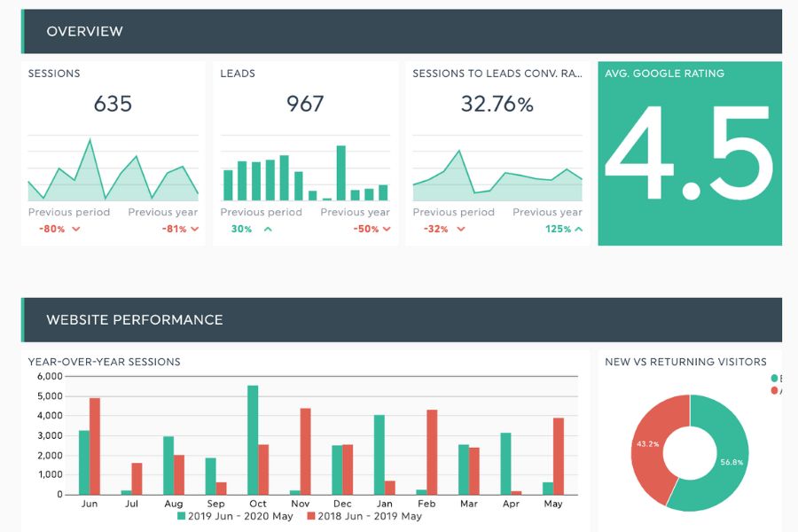The image size is (798, 532).
Task: Click the 125% value in conversion card
Action: coord(559,229)
